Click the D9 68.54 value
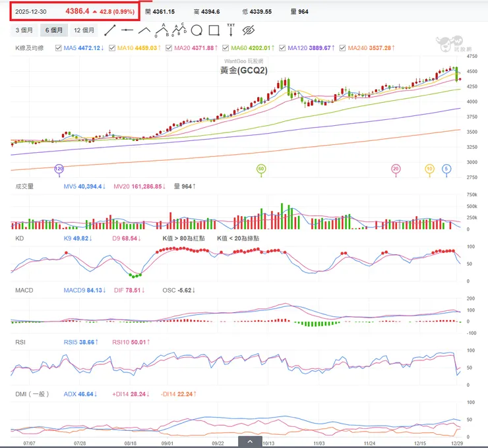488x448 pixels. pyautogui.click(x=127, y=238)
